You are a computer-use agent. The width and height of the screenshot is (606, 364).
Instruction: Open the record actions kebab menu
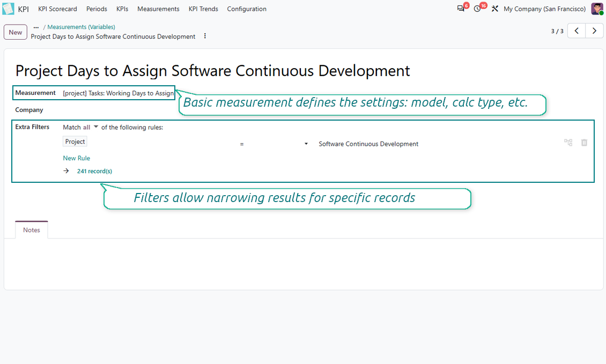[205, 36]
